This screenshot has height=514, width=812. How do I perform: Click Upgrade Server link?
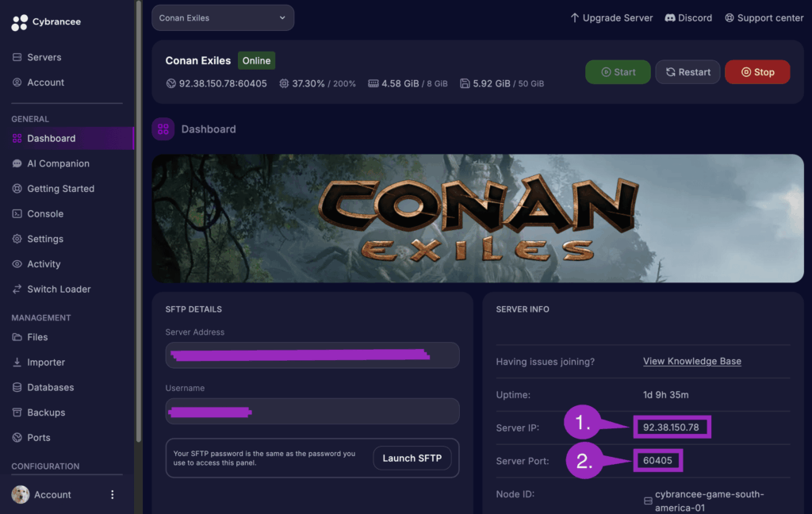611,17
